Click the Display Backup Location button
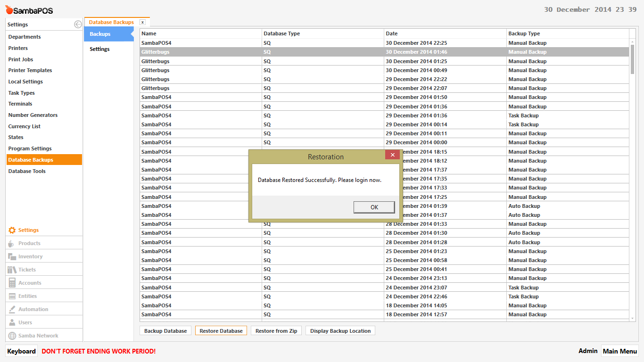This screenshot has height=362, width=644. point(340,331)
